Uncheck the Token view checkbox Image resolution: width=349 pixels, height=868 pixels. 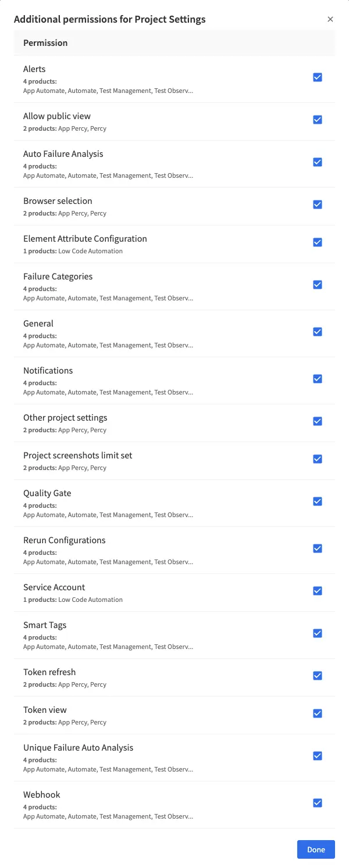(318, 713)
